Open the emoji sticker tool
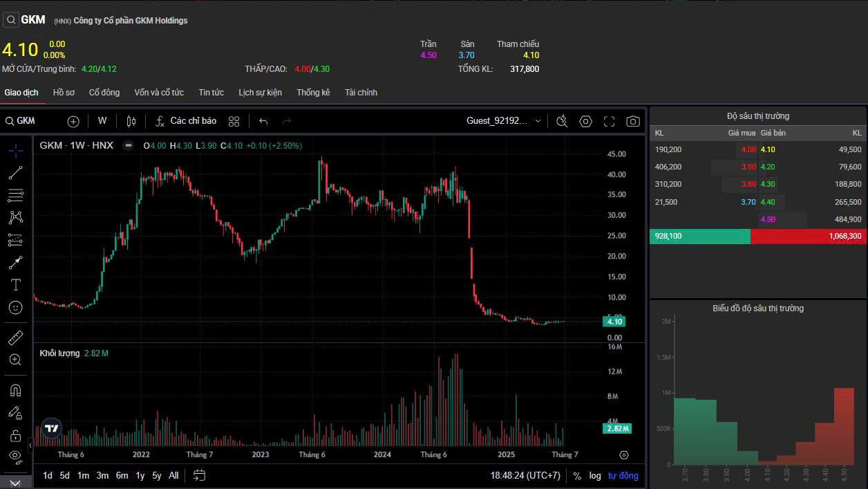868x489 pixels. [x=15, y=307]
